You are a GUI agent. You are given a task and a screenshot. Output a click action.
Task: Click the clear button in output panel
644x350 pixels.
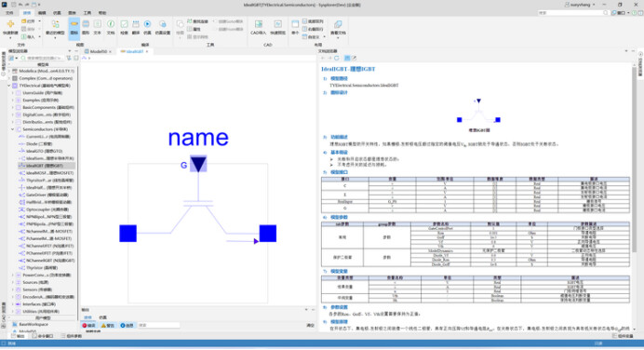click(x=311, y=326)
